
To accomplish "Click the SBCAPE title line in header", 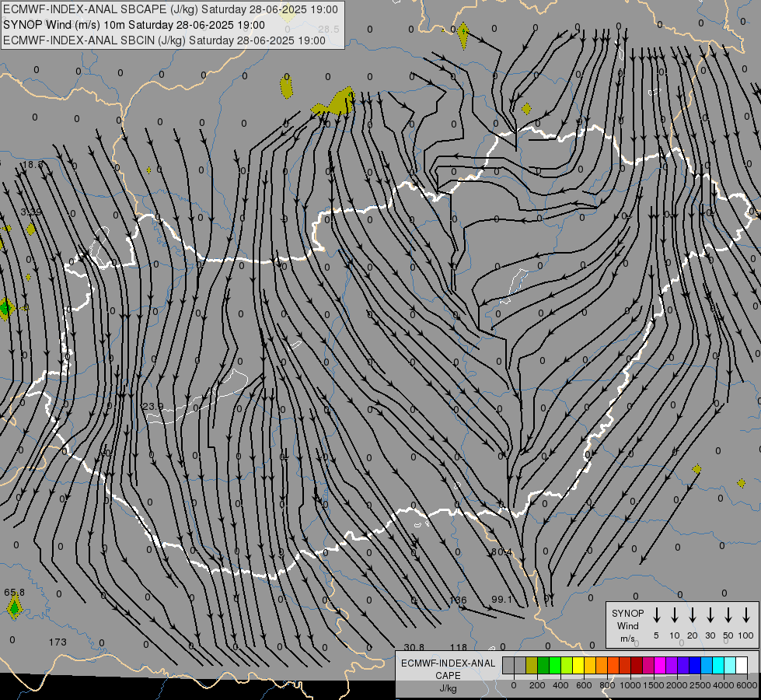I will click(170, 9).
